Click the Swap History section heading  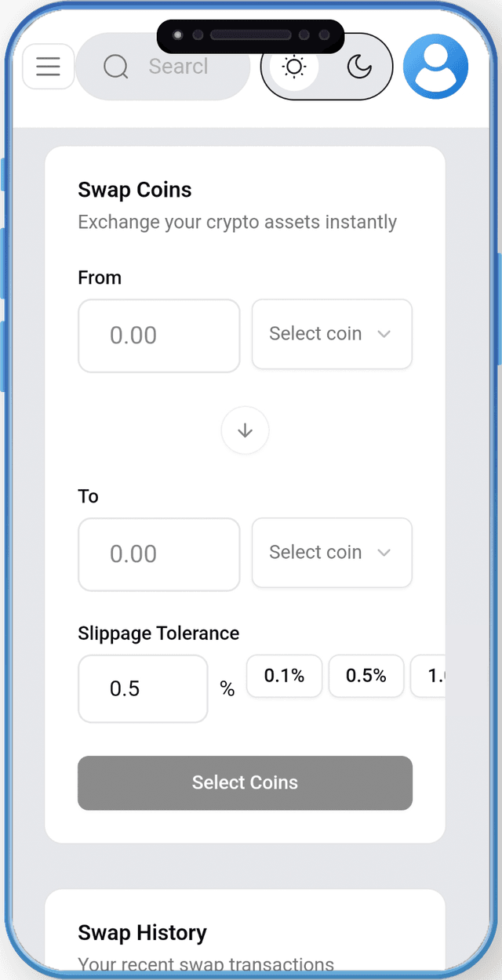[142, 933]
